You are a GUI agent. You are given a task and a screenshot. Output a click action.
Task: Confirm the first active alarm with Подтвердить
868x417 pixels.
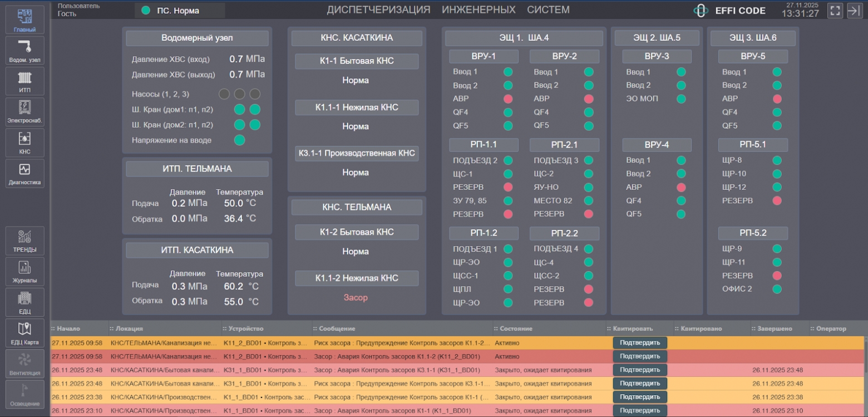tap(640, 342)
